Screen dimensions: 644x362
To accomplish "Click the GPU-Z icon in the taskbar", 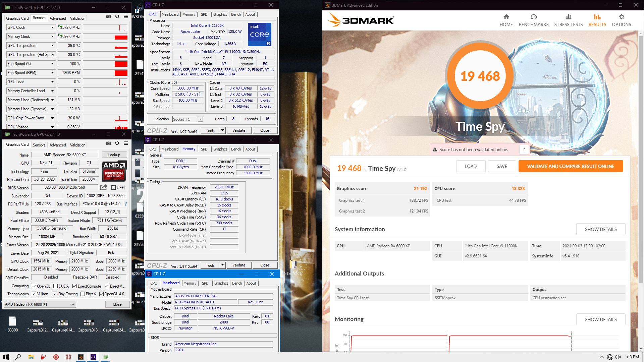I will coord(106,357).
